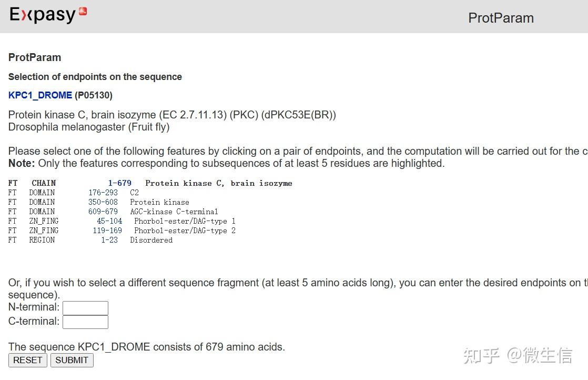
Task: Click the ProtParam heading in the banner
Action: click(501, 17)
